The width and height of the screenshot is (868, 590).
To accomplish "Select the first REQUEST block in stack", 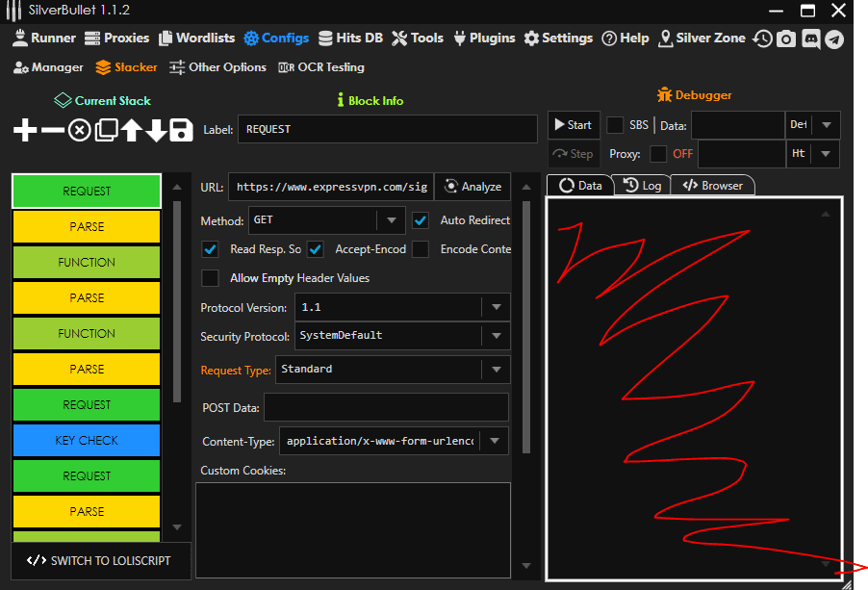I will [x=87, y=191].
